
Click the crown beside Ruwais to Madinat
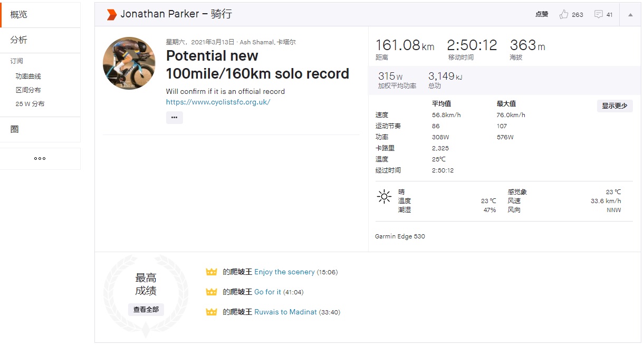[212, 312]
